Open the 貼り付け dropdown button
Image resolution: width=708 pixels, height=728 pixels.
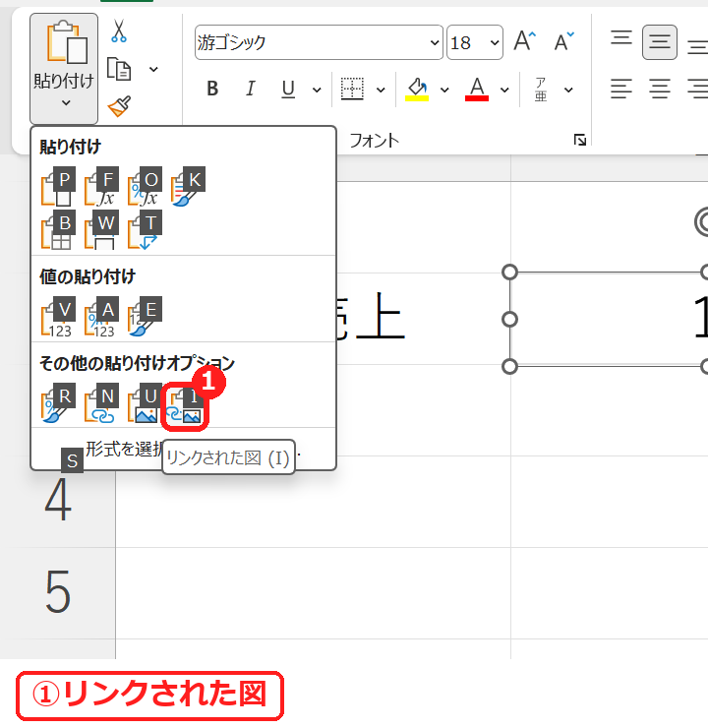[64, 69]
